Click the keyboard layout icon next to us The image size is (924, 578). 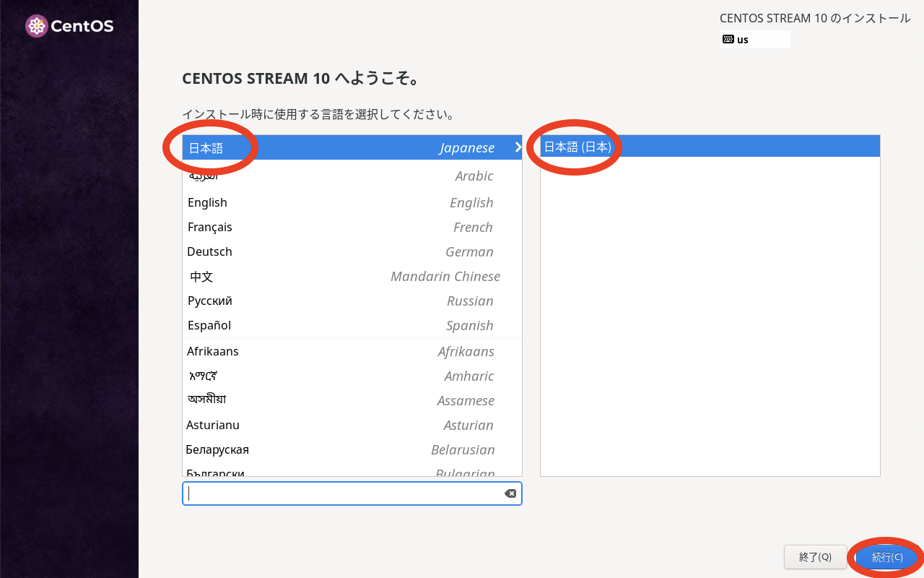coord(728,40)
